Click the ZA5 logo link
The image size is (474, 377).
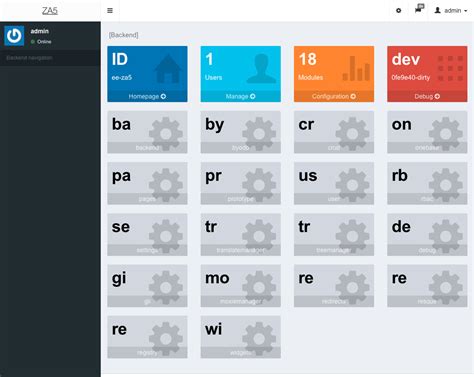click(x=50, y=11)
